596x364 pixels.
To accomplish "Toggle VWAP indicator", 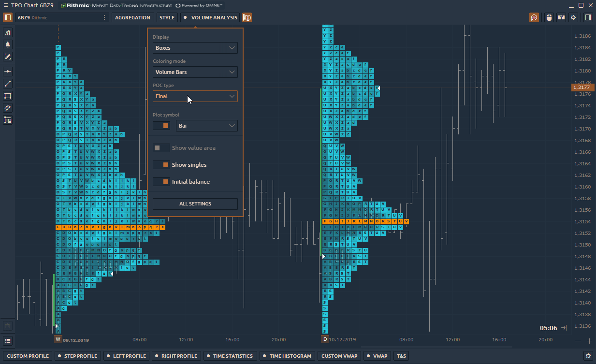I will click(x=377, y=356).
